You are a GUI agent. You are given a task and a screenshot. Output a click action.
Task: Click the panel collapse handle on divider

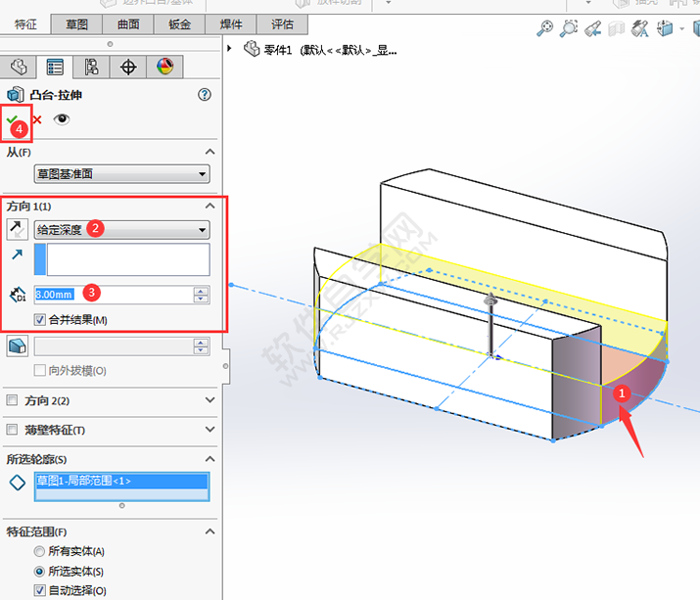[x=226, y=366]
